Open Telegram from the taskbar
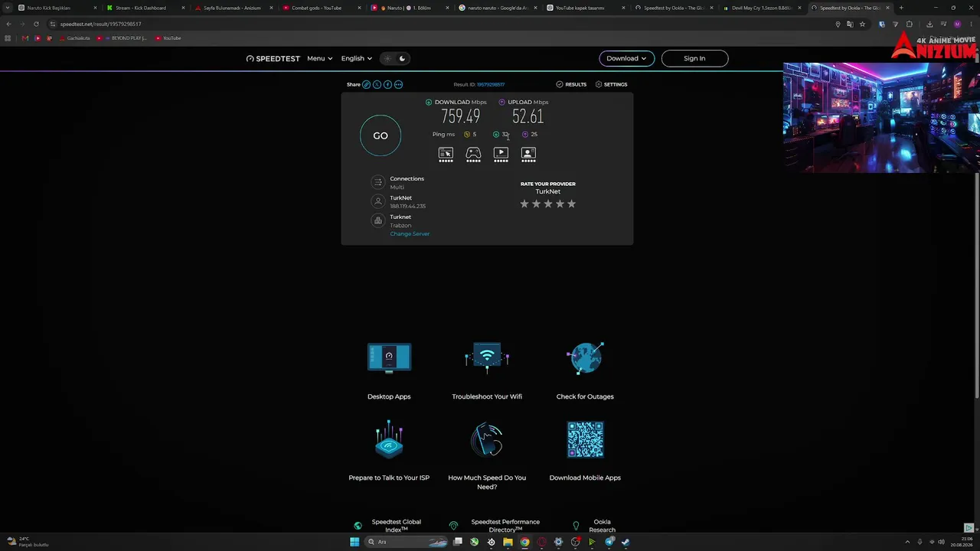Image resolution: width=980 pixels, height=551 pixels. tap(609, 542)
